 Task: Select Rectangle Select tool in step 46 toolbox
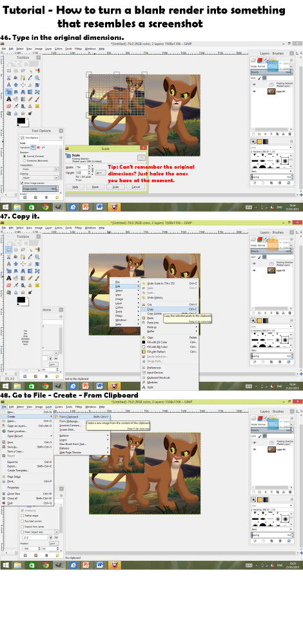click(x=9, y=70)
